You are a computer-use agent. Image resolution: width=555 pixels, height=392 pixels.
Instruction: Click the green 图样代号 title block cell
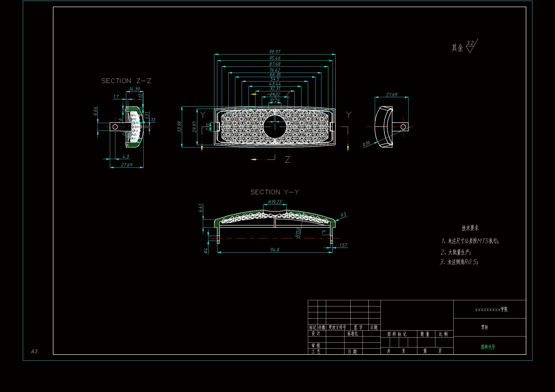tap(488, 347)
